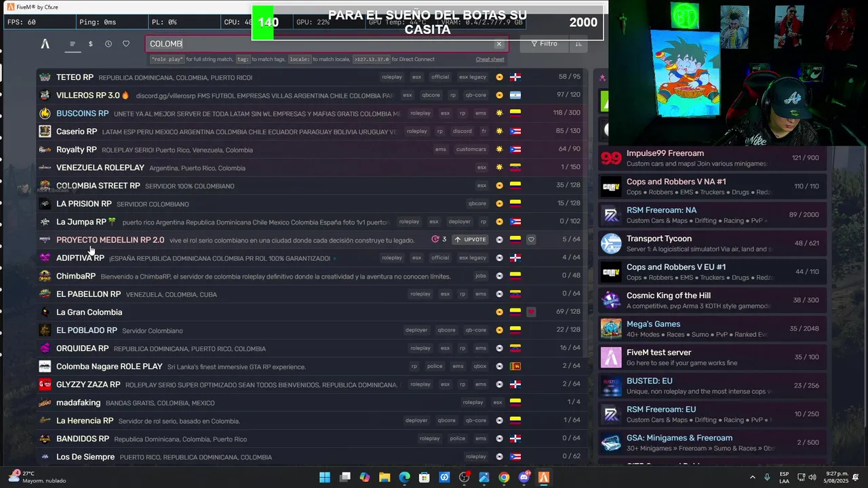Open the Filtro filter dropdown
The image size is (868, 488).
(x=544, y=44)
